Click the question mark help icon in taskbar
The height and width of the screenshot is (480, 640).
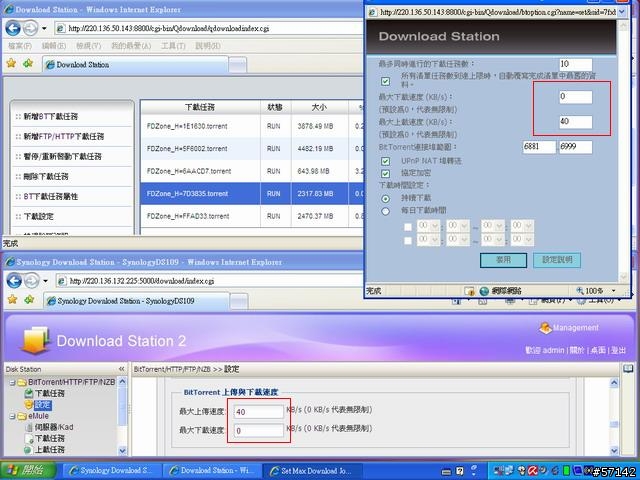coord(460,471)
